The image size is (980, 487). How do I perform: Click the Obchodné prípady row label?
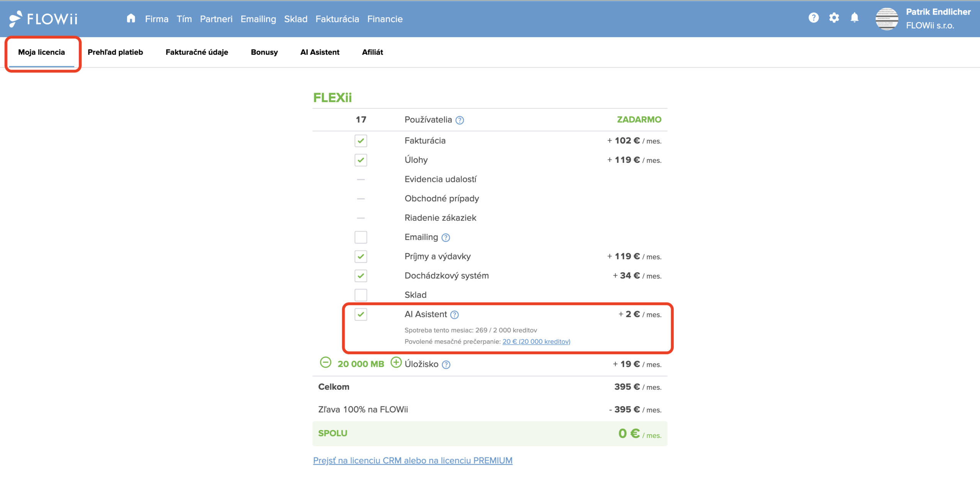pyautogui.click(x=442, y=199)
